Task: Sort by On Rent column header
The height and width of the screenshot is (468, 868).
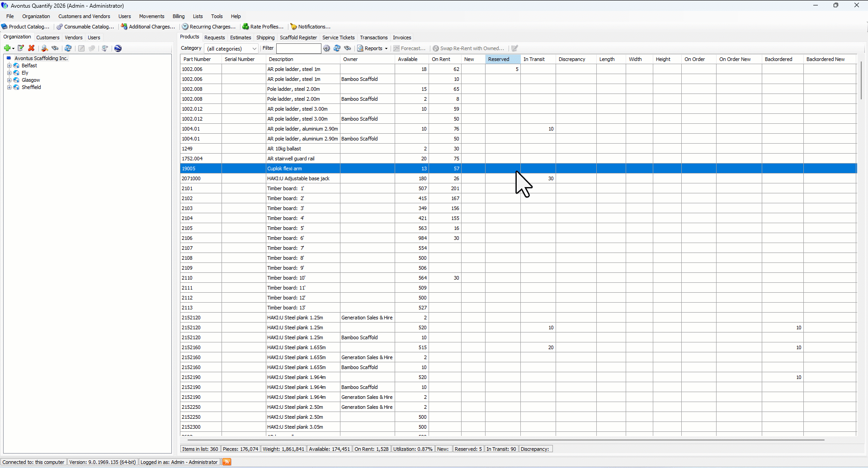Action: coord(445,59)
